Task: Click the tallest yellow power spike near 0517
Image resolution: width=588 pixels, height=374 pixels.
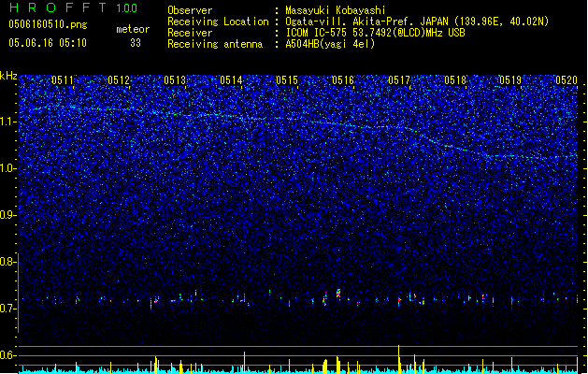Action: tap(398, 359)
